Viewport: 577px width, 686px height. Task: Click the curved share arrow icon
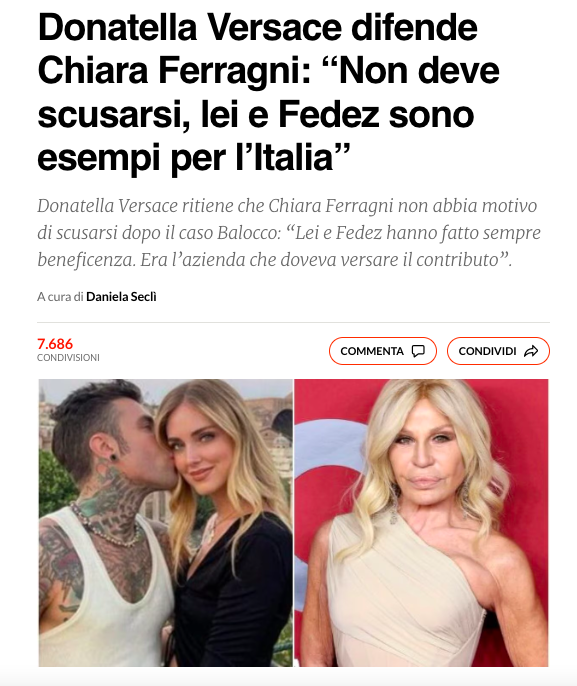(x=531, y=351)
